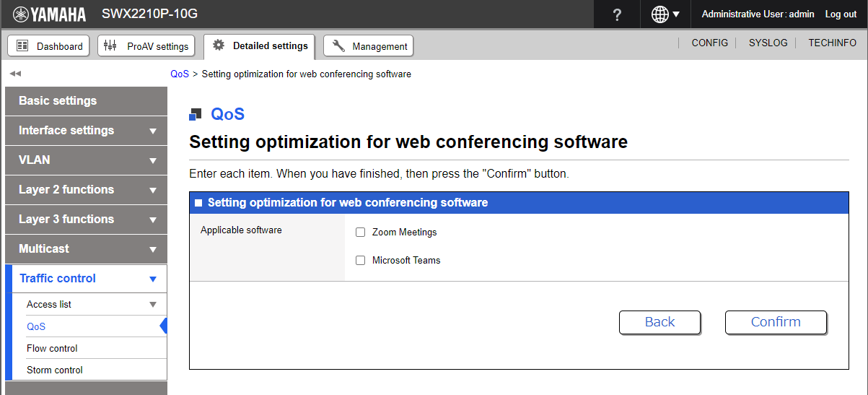
Task: Enable the Zoom Meetings checkbox
Action: pyautogui.click(x=361, y=233)
